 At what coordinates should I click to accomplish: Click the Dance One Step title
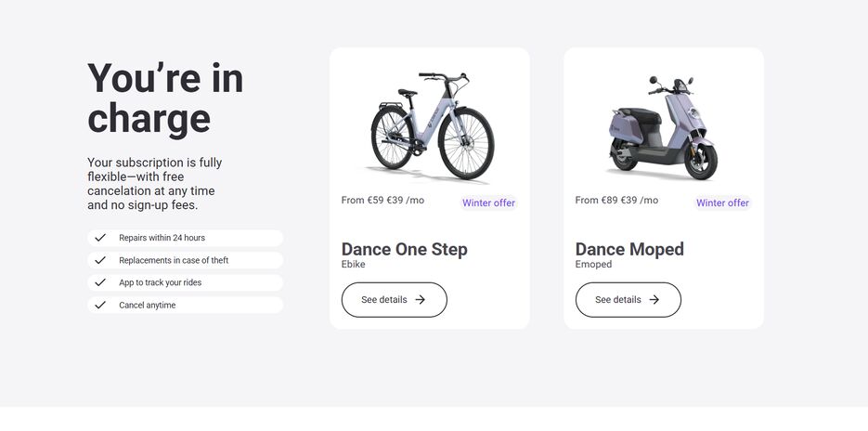[404, 249]
